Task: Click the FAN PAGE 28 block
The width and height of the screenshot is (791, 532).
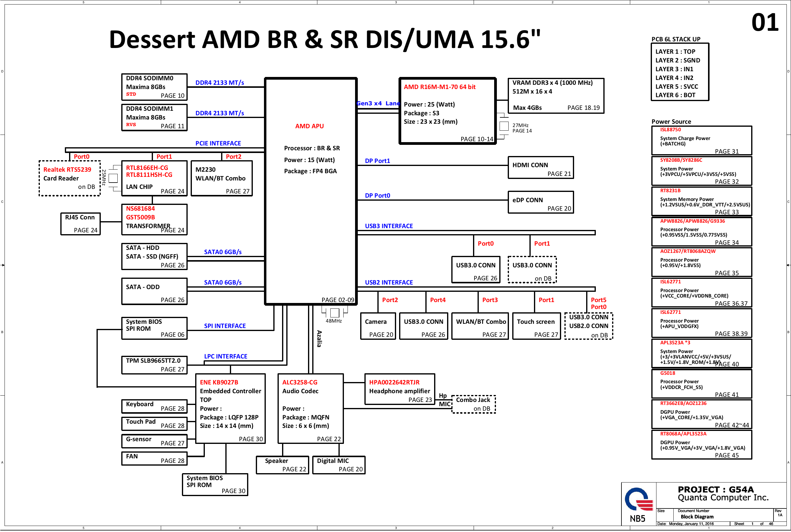Action: (x=154, y=458)
